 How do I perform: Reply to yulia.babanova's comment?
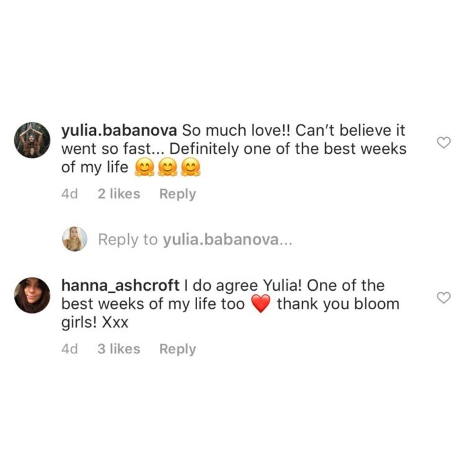tap(178, 194)
